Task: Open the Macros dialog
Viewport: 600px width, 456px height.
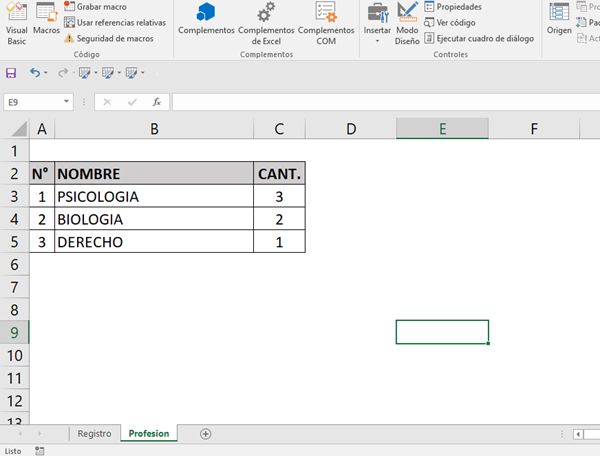Action: click(46, 19)
